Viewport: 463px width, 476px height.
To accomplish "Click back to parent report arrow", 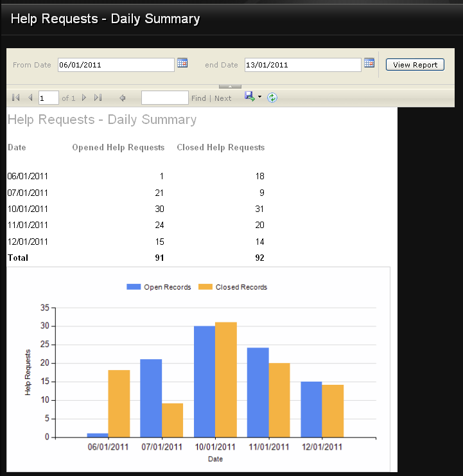I will (122, 98).
